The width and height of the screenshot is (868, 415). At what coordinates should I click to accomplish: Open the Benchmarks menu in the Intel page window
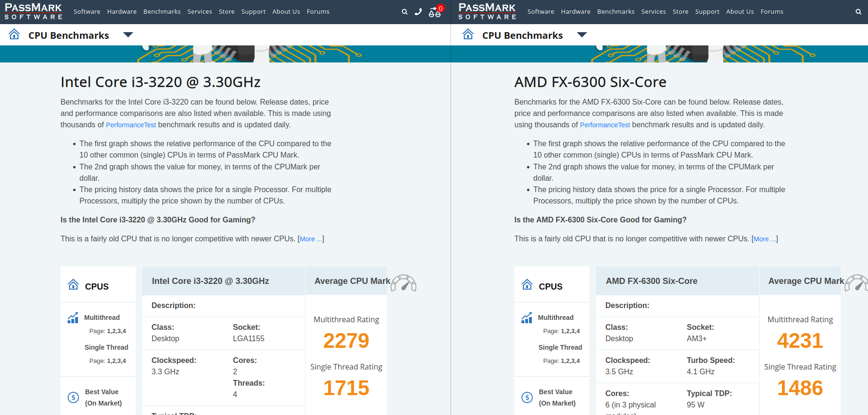[x=162, y=12]
